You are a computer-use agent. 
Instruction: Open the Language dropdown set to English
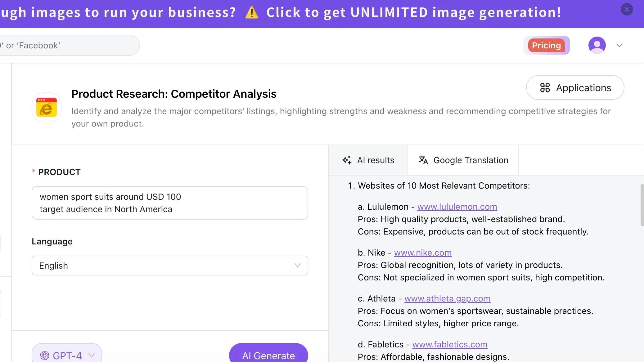click(170, 266)
